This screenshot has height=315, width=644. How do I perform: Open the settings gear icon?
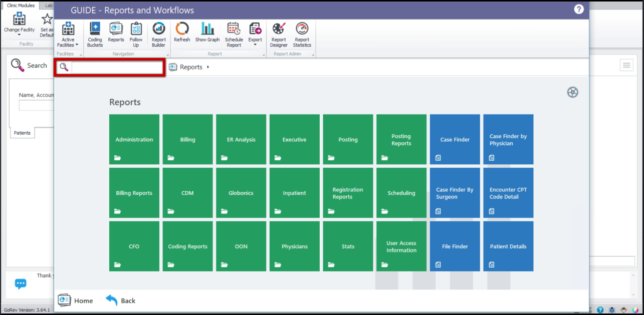[572, 92]
